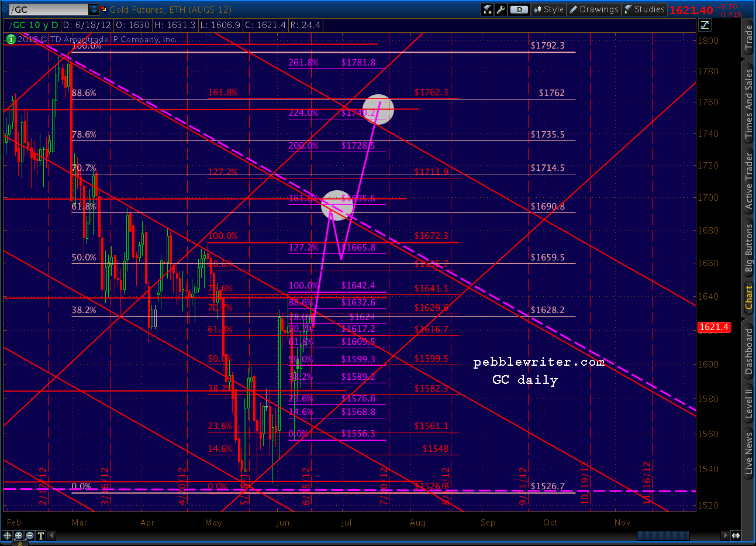Click the $1628.2 Fibonacci level label
The width and height of the screenshot is (756, 546).
click(x=547, y=310)
